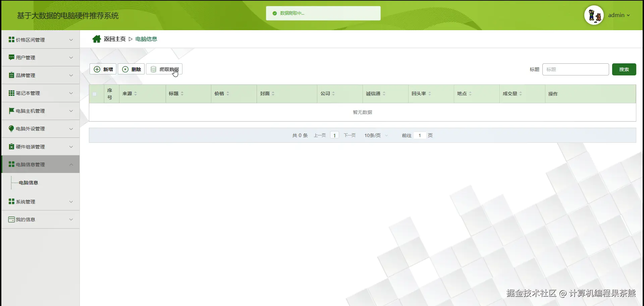Click the green 搜索 button
This screenshot has height=306, width=644.
(x=624, y=69)
